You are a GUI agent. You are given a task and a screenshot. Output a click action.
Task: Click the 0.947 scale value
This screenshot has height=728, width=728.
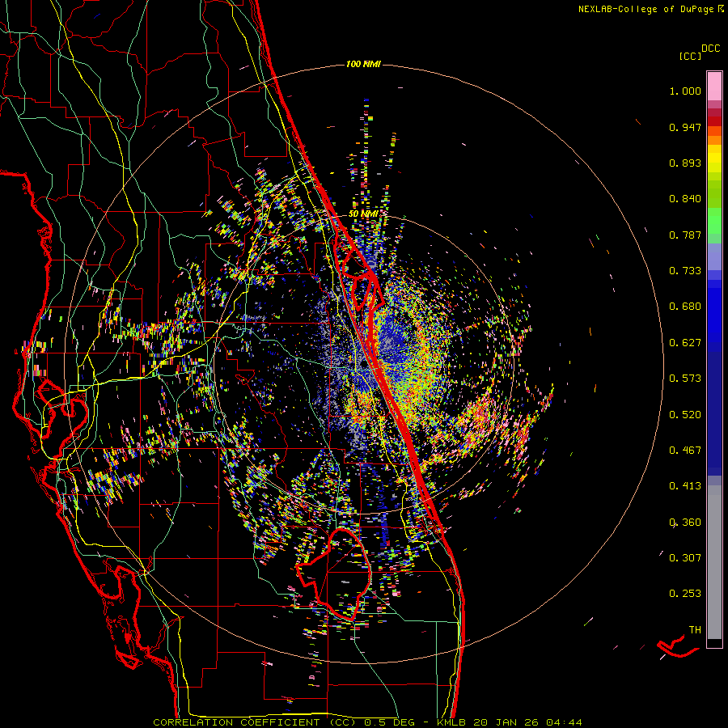[685, 127]
